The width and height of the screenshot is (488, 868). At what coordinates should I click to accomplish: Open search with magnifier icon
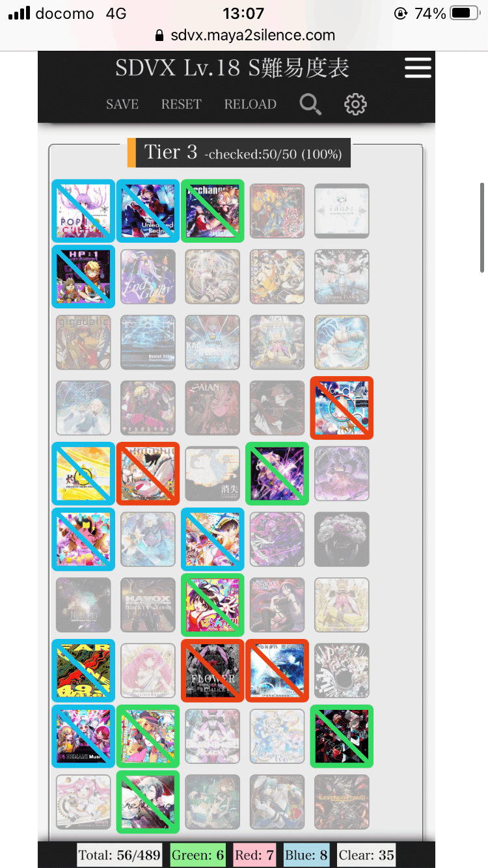310,104
